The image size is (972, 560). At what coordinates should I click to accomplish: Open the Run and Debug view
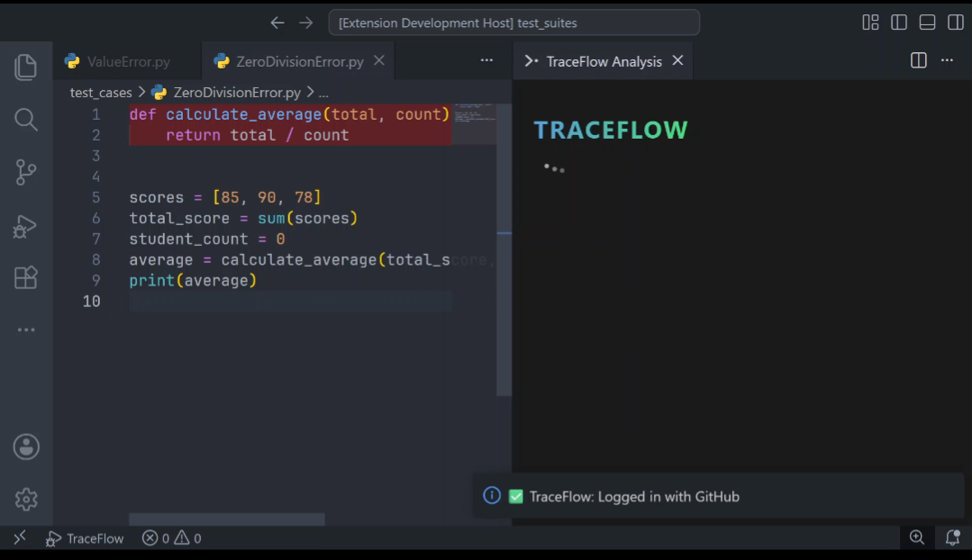[25, 226]
